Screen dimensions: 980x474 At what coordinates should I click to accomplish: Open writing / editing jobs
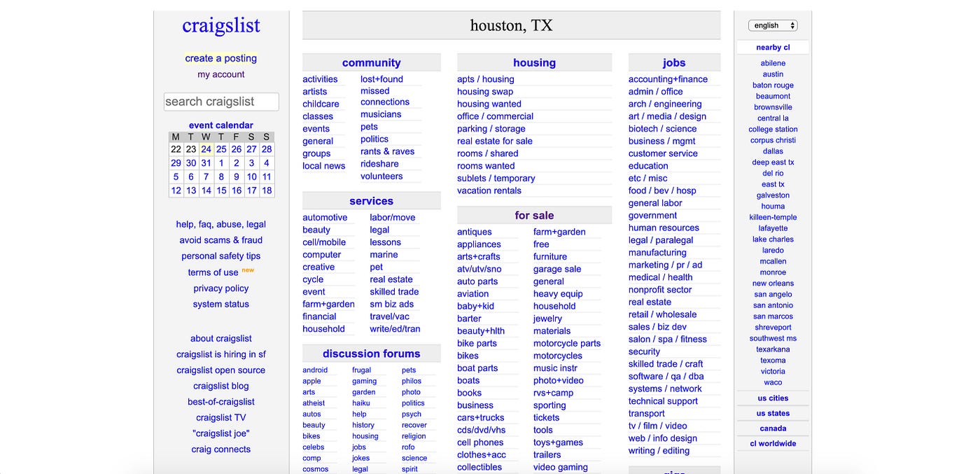pyautogui.click(x=659, y=451)
